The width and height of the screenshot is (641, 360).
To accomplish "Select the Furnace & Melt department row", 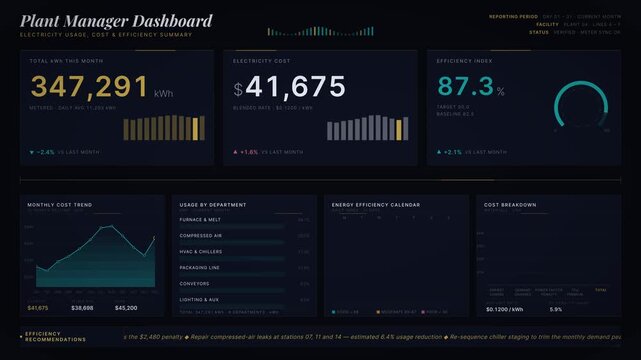I will [244, 222].
